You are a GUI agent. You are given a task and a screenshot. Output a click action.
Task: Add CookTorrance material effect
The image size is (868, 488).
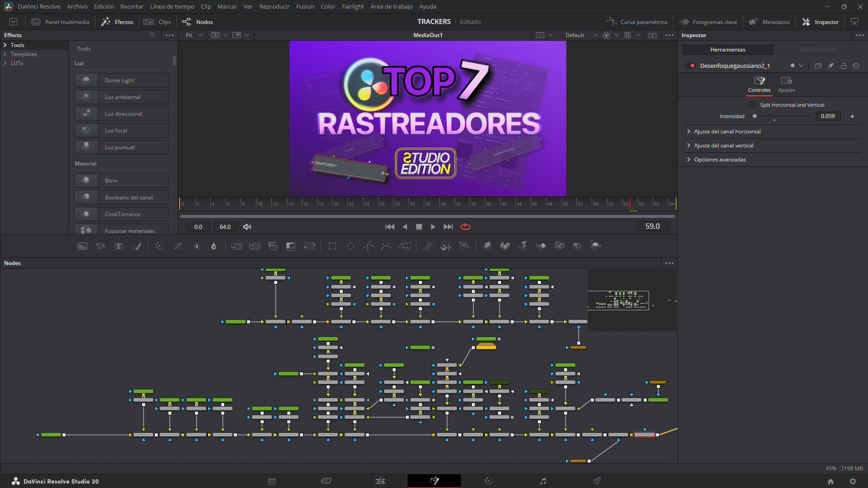click(x=121, y=214)
